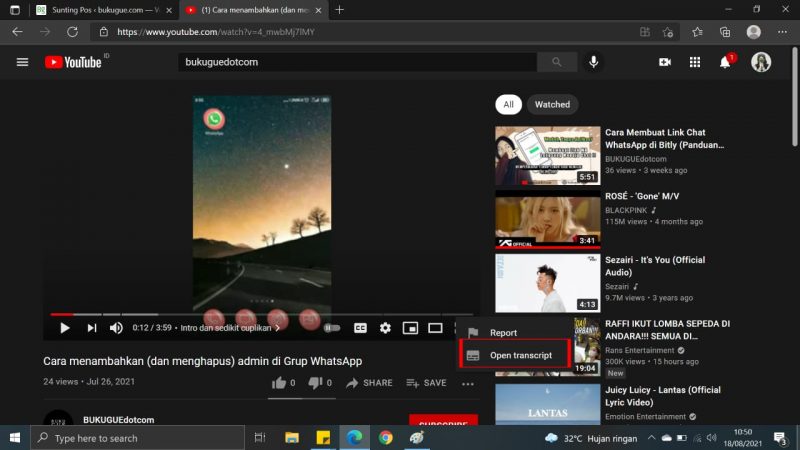Open Sticky Notes from taskbar

323,438
